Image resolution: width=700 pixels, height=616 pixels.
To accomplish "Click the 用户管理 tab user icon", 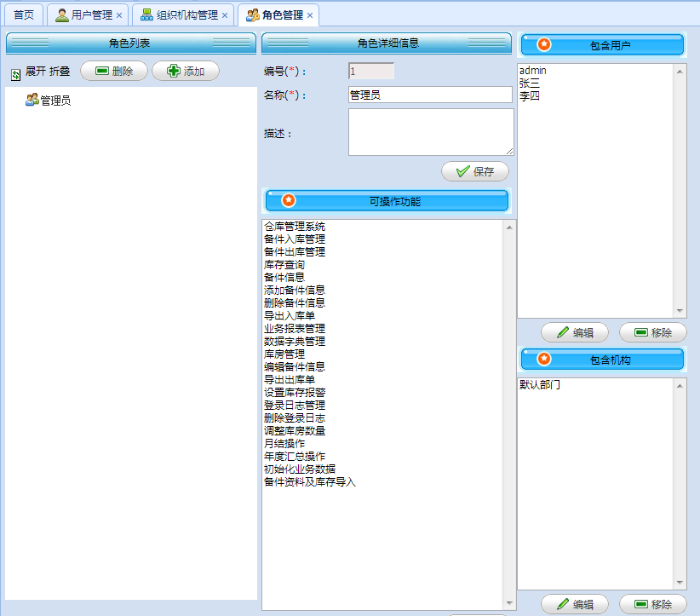I will [61, 15].
